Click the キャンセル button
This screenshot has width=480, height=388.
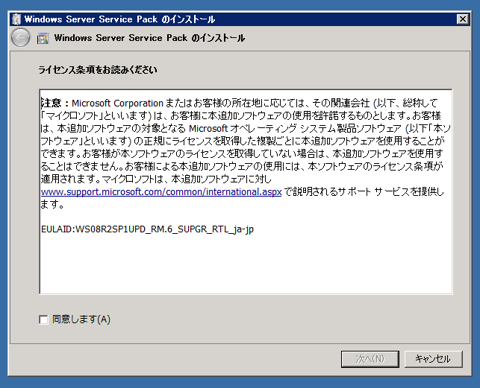[x=433, y=359]
